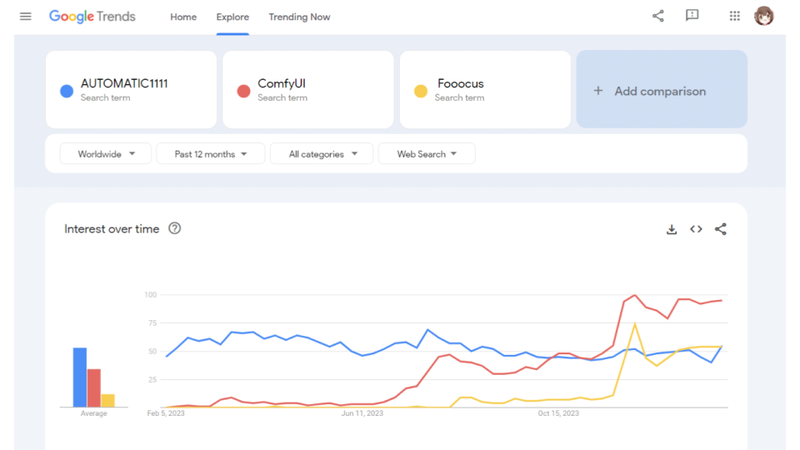Expand the All categories dropdown

[322, 154]
